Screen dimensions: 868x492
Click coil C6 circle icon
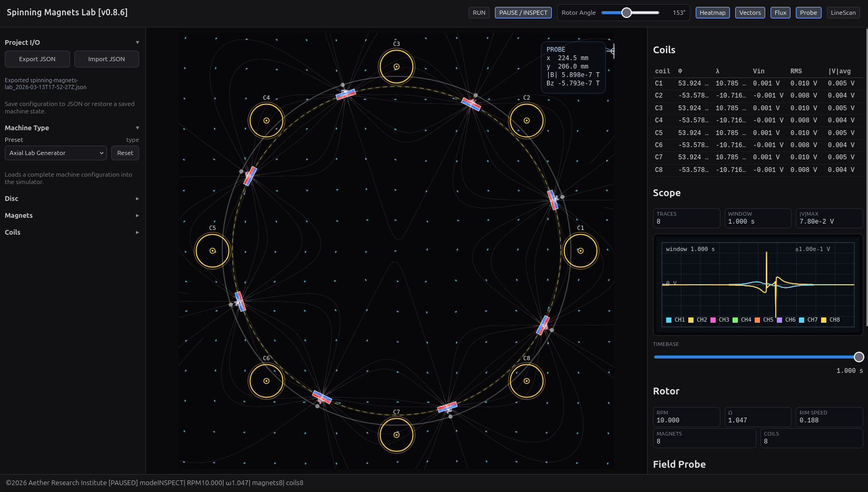pos(266,381)
